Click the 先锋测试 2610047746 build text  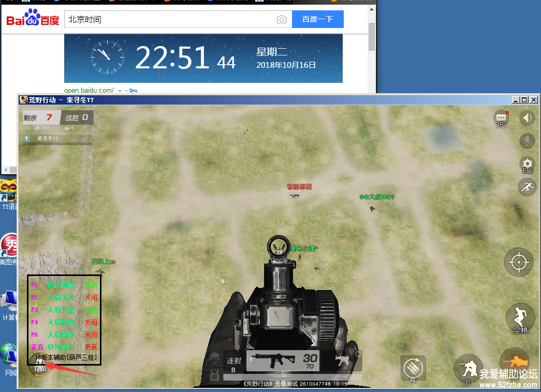[x=295, y=384]
